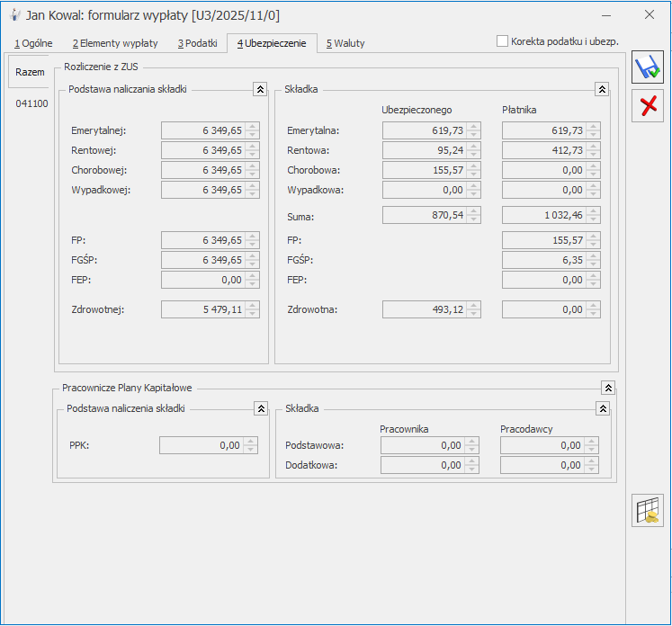Click the Emerytalnej basis field
The image size is (672, 626).
(202, 130)
